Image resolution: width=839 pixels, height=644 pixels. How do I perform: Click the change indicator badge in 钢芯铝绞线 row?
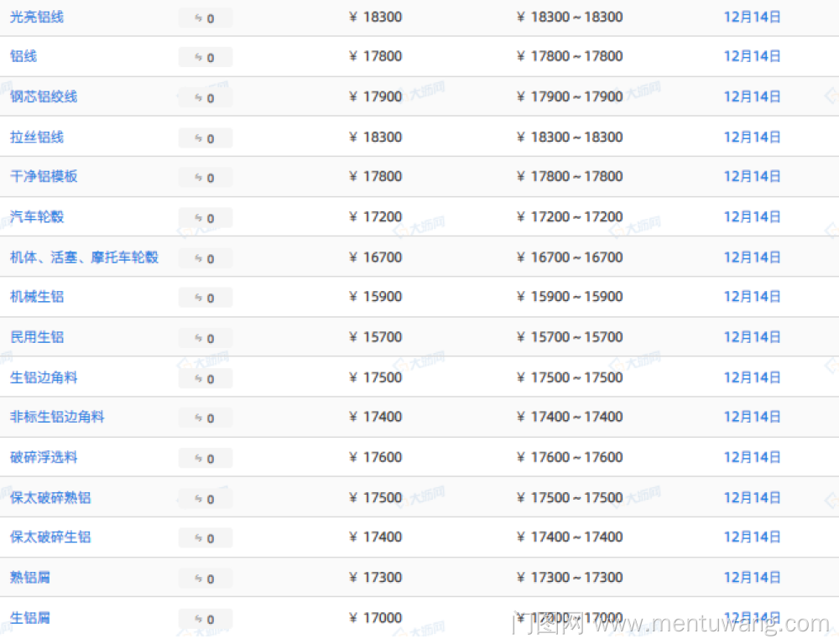(206, 97)
